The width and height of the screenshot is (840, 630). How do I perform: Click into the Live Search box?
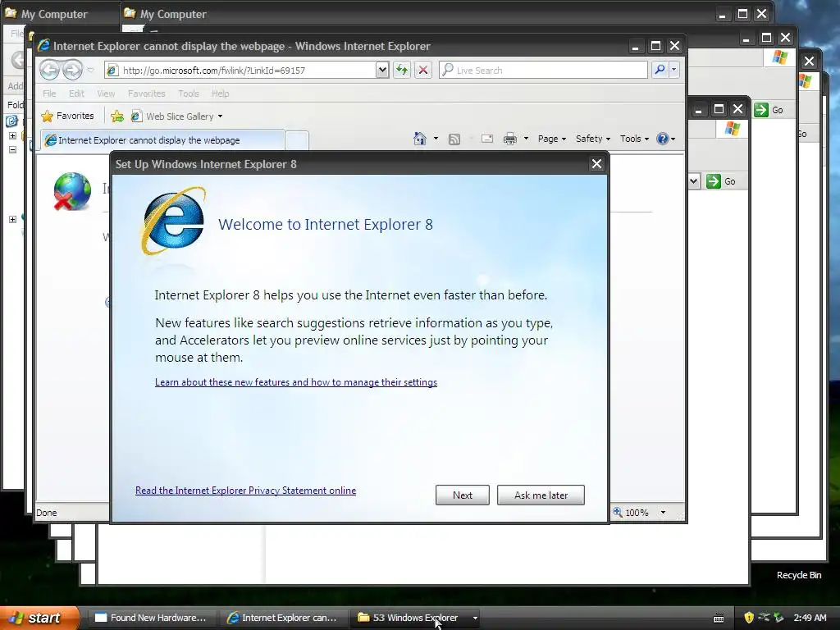tap(543, 71)
